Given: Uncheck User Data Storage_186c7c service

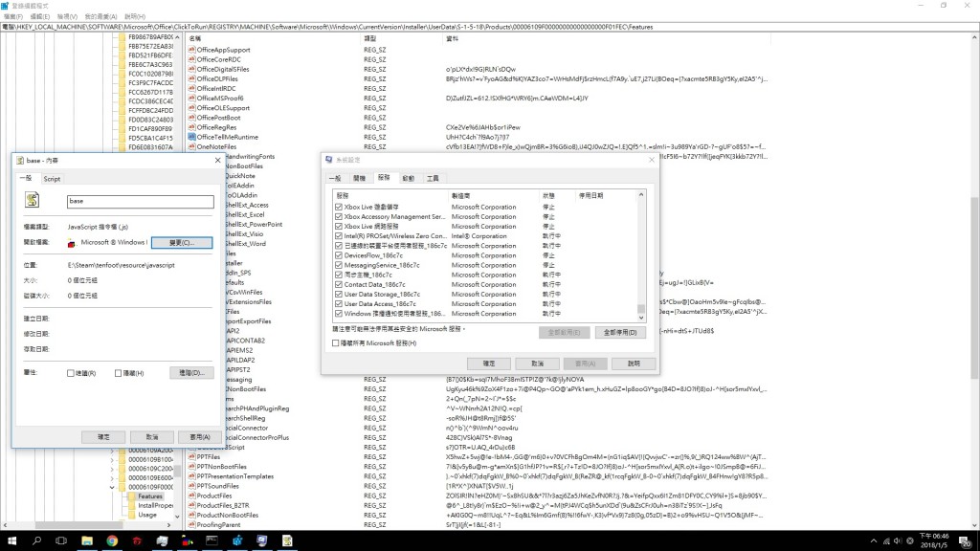Looking at the screenshot, I should 339,295.
